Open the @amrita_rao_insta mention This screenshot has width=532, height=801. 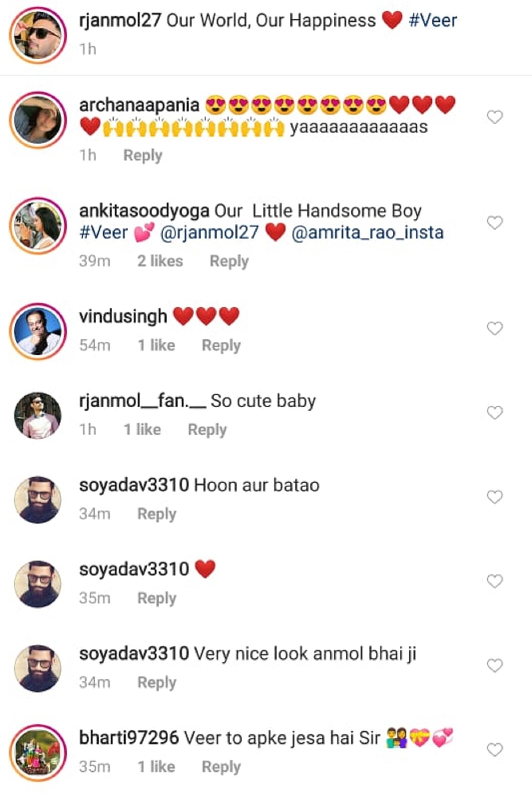pos(367,232)
